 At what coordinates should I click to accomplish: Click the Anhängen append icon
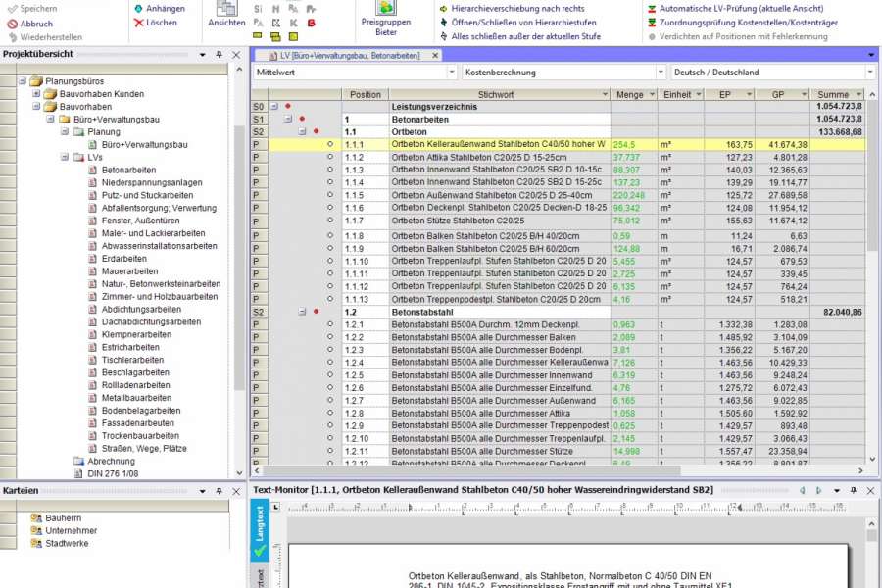pyautogui.click(x=139, y=9)
